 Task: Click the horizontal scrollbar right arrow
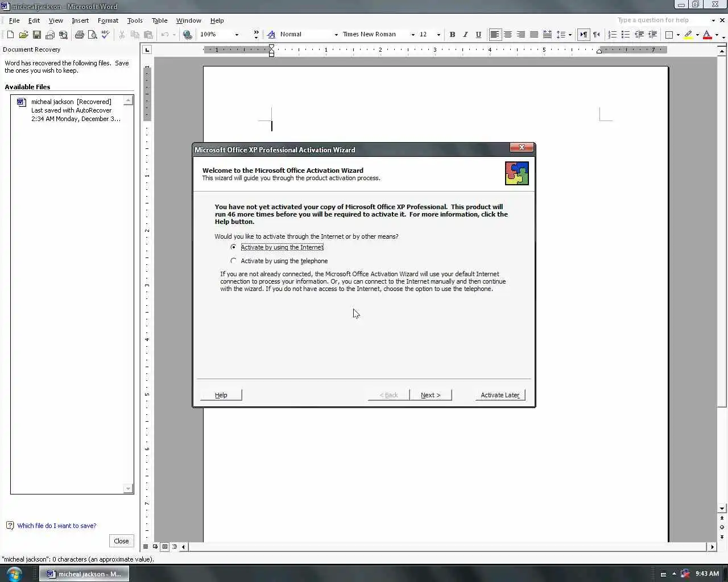[x=712, y=547]
